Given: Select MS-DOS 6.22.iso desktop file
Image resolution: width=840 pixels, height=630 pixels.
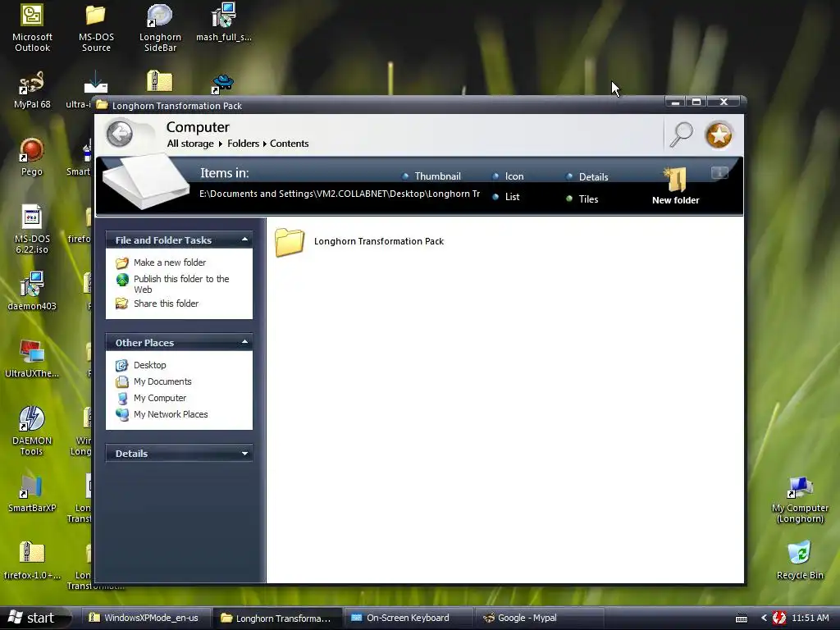Looking at the screenshot, I should (x=32, y=230).
